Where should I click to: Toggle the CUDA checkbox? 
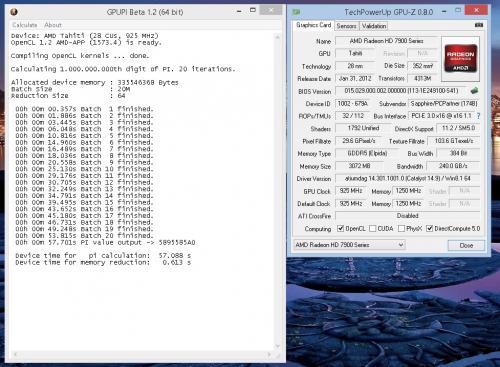pyautogui.click(x=373, y=228)
